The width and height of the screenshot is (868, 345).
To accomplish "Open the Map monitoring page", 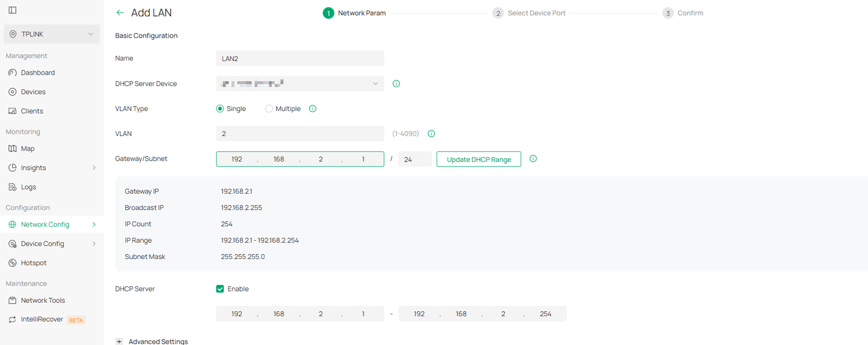I will click(x=27, y=149).
